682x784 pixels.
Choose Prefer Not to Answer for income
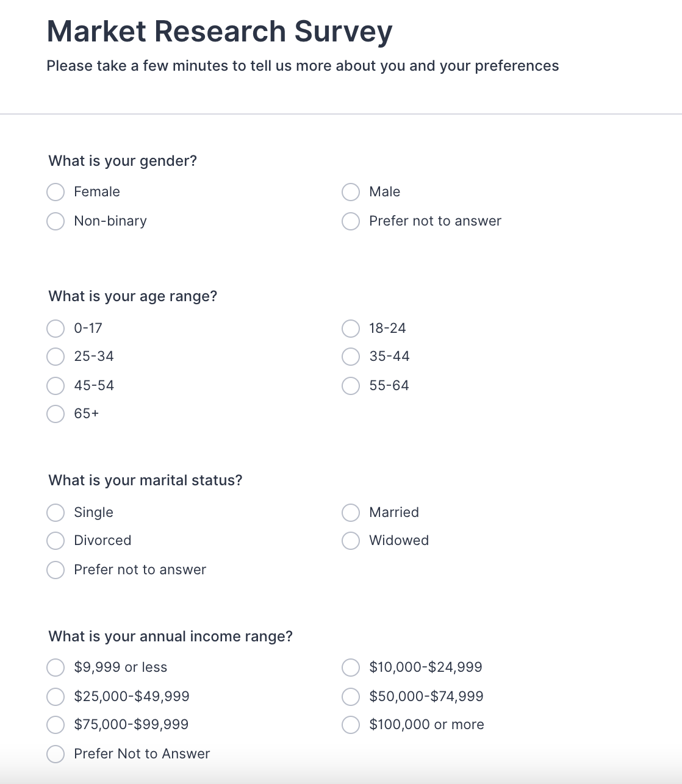[56, 754]
